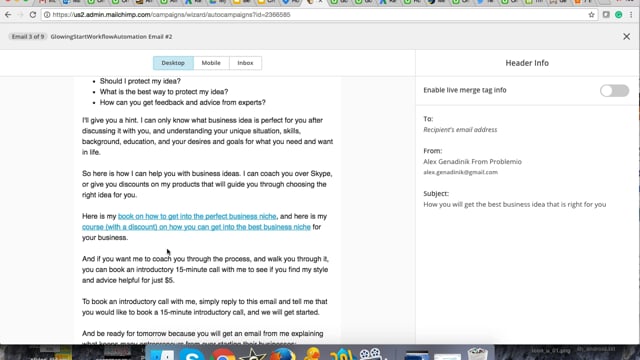Switch to the Desktop preview tab
Screen dimensions: 640x360
173,63
